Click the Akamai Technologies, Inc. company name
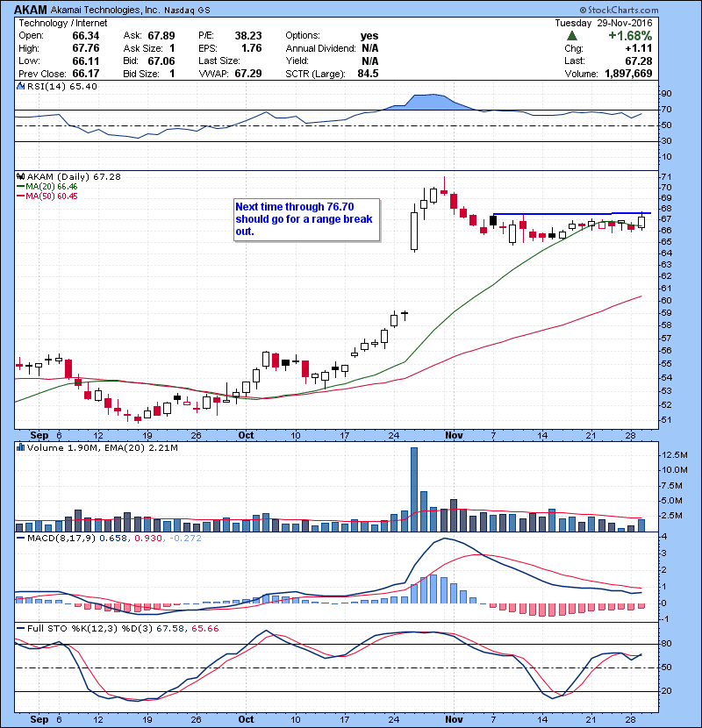Screen dimensions: 702x728 click(x=105, y=10)
